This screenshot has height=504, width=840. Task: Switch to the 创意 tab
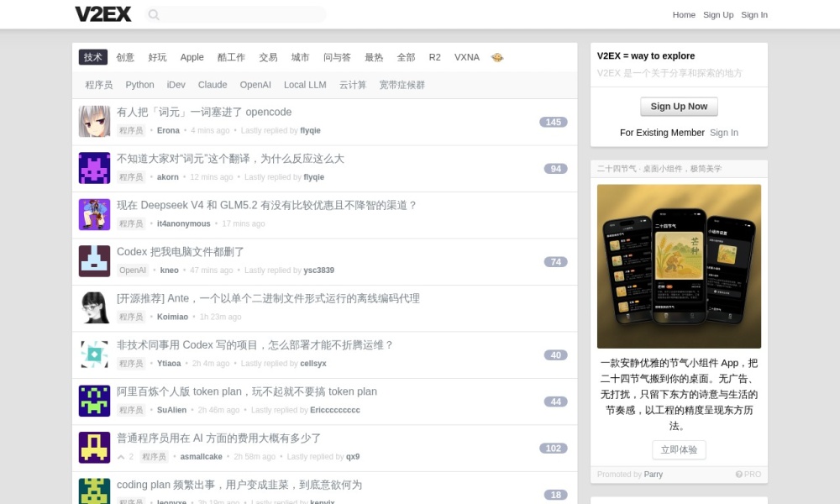click(x=125, y=57)
